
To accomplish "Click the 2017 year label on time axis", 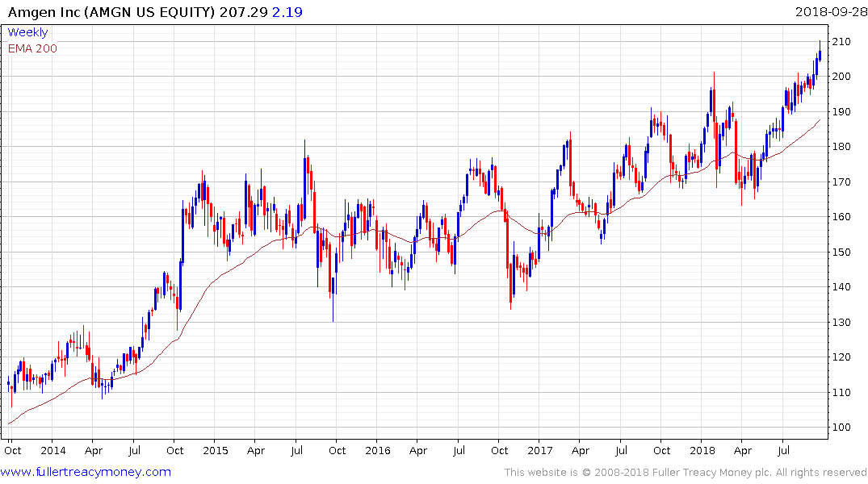I will pos(540,451).
